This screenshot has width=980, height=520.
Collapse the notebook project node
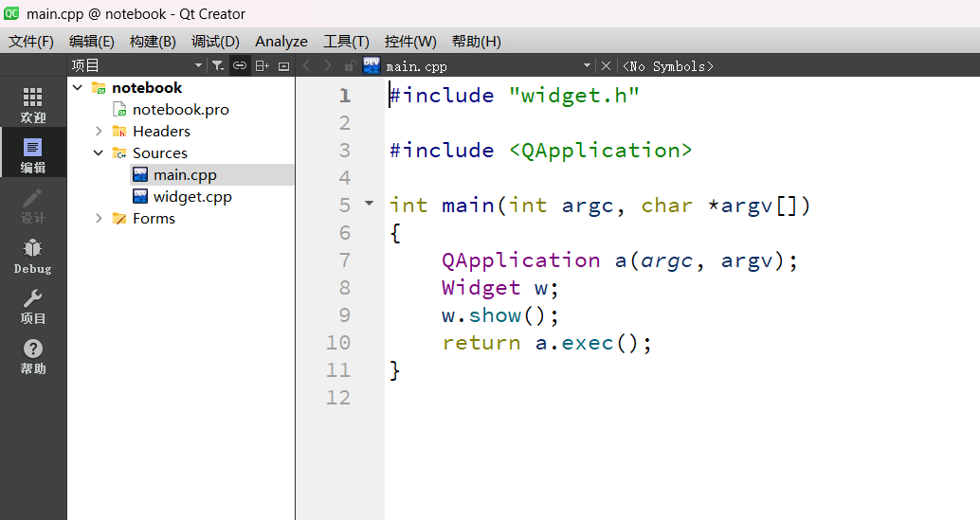78,87
